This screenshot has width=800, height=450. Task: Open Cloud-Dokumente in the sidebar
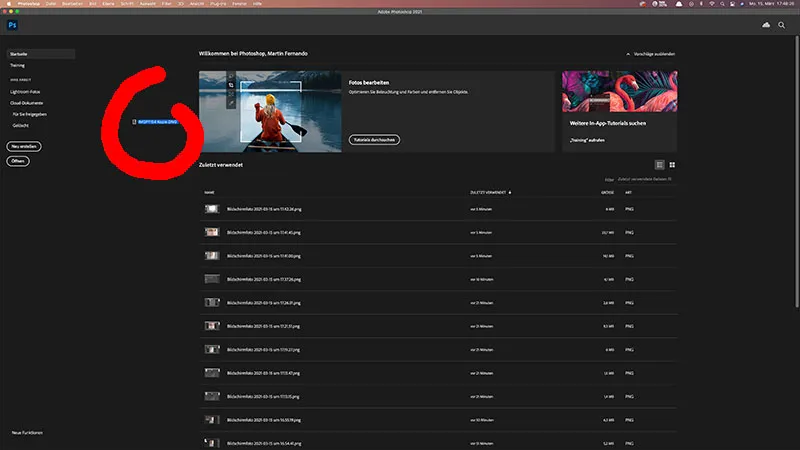(27, 103)
